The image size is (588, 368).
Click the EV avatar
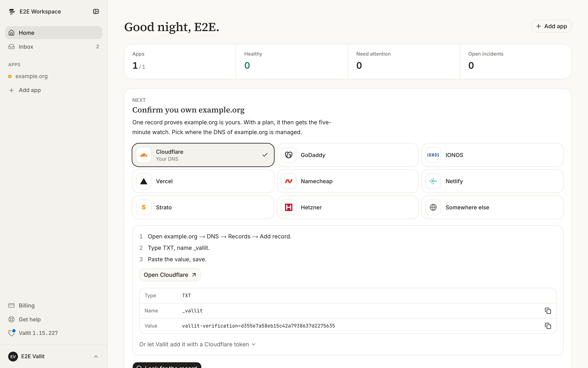[x=13, y=356]
